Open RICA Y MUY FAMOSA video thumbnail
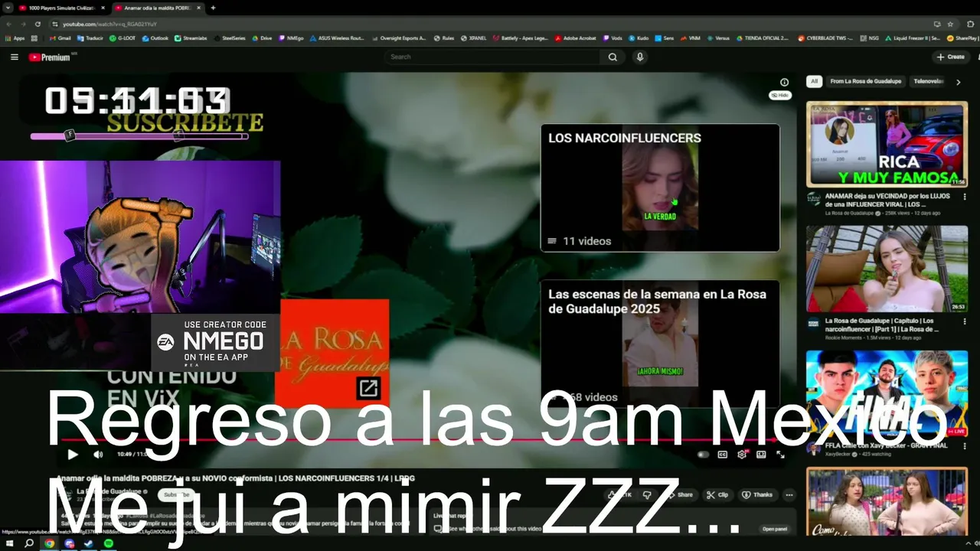 pos(887,144)
